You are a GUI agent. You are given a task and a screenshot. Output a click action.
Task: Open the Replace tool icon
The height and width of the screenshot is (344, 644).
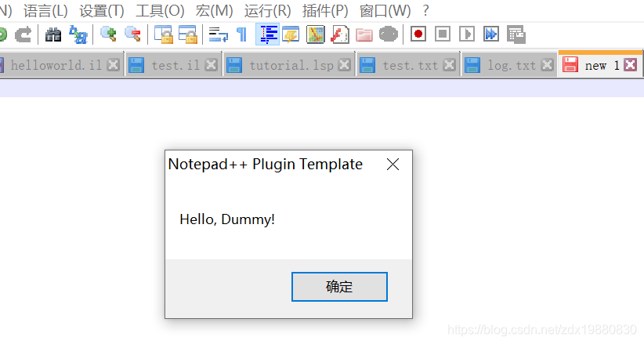tap(78, 34)
